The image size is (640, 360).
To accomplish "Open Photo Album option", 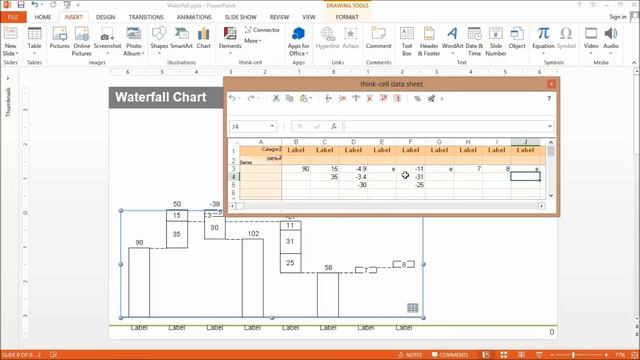I will [x=133, y=41].
